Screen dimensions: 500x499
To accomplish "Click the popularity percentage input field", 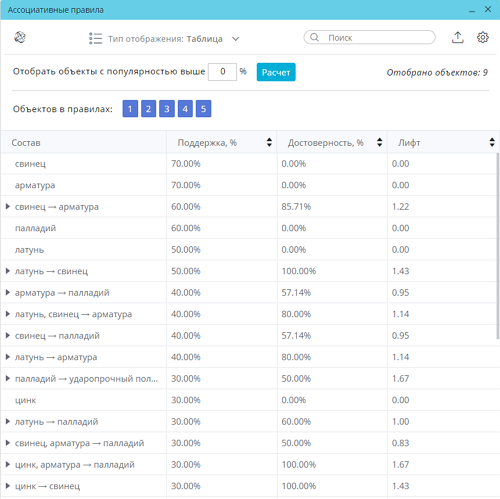I will coord(222,72).
